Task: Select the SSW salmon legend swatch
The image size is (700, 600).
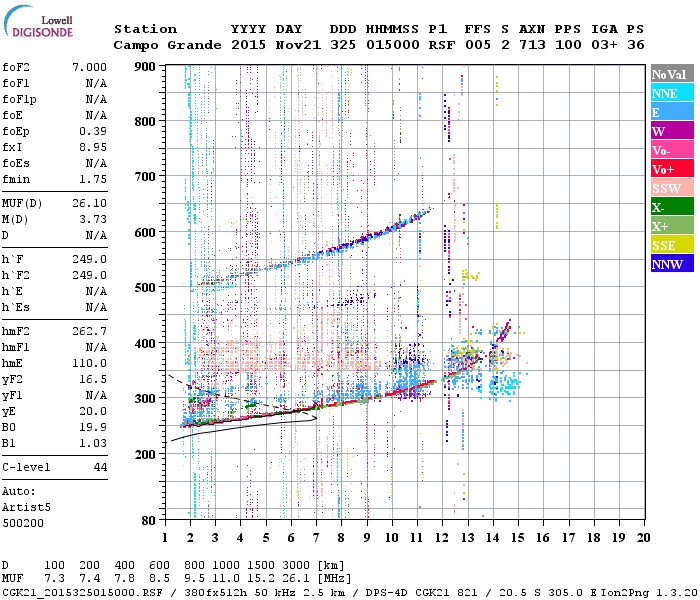Action: click(x=672, y=188)
